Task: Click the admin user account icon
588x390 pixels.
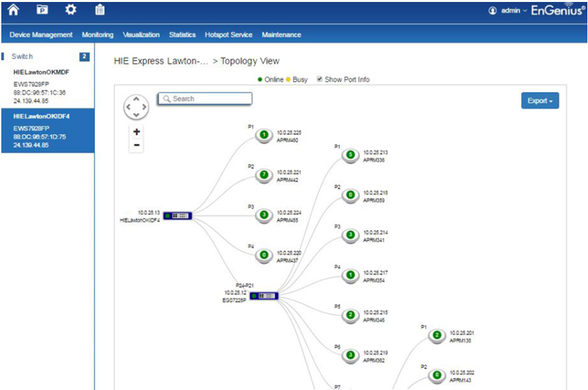Action: click(x=492, y=11)
